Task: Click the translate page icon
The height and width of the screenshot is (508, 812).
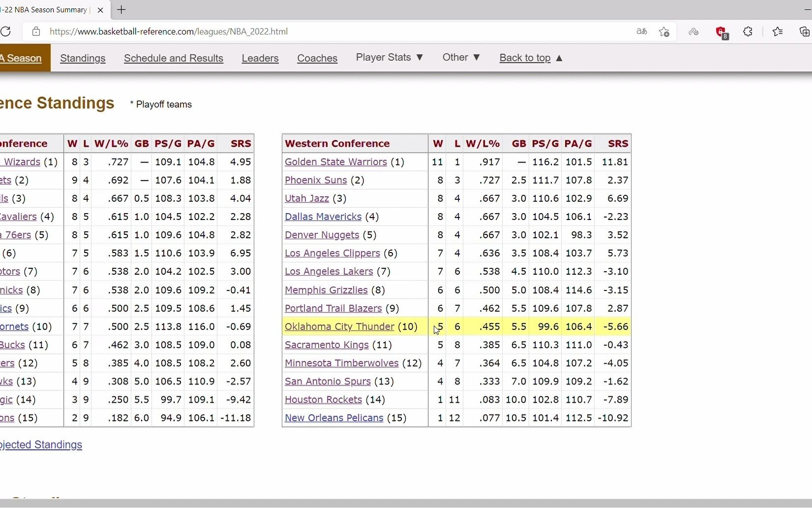Action: pyautogui.click(x=641, y=32)
